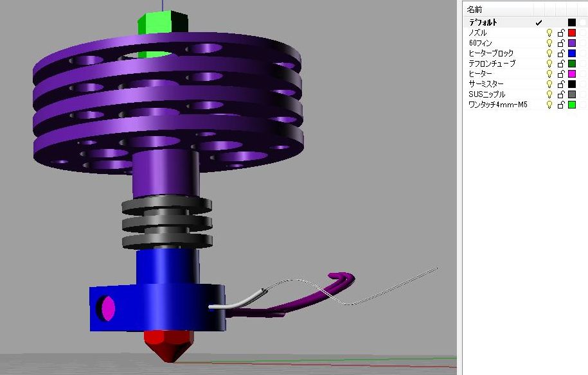
Task: Toggle the lock icon for ノズル layer
Action: (560, 33)
